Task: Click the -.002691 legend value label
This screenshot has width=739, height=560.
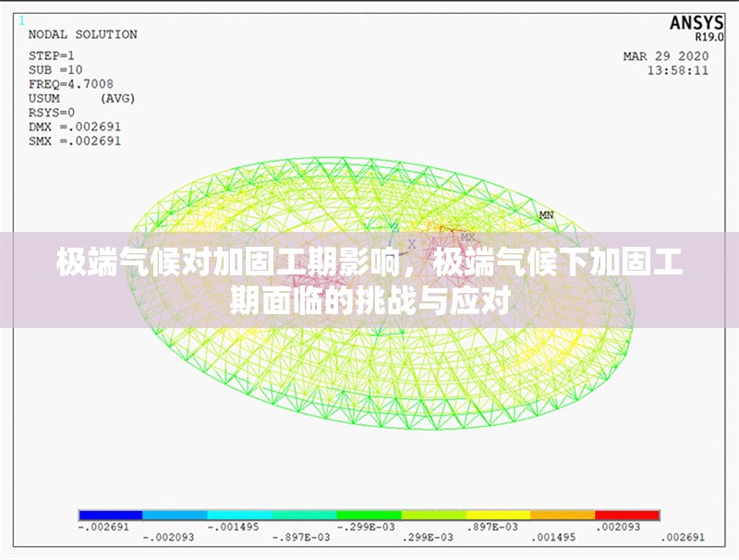Action: tap(104, 525)
